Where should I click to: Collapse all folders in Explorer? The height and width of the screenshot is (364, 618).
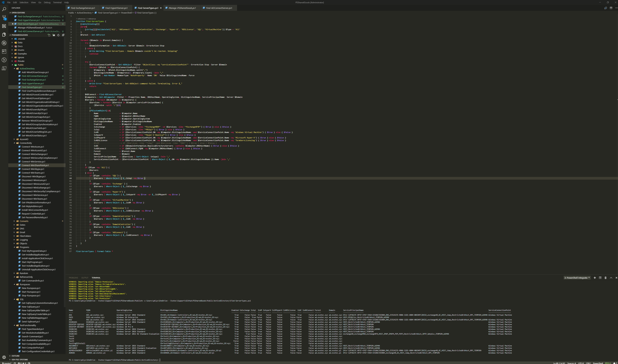tap(63, 35)
